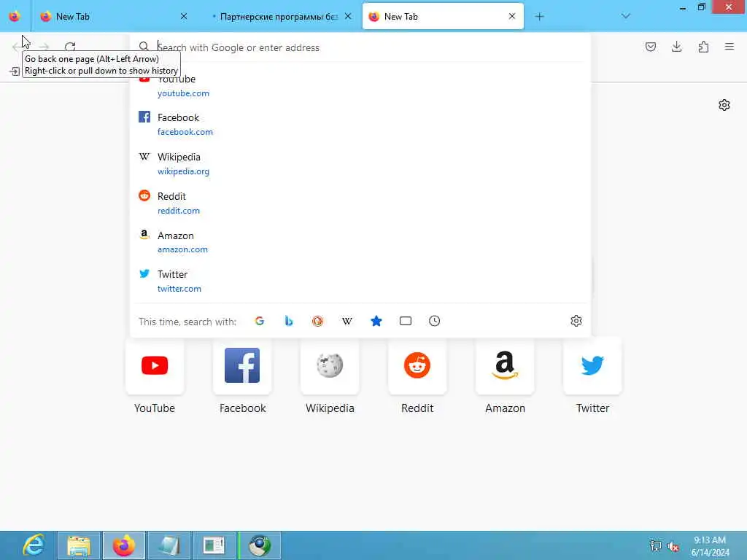Image resolution: width=747 pixels, height=560 pixels.
Task: Search this time with DuckDuckGo
Action: click(318, 321)
